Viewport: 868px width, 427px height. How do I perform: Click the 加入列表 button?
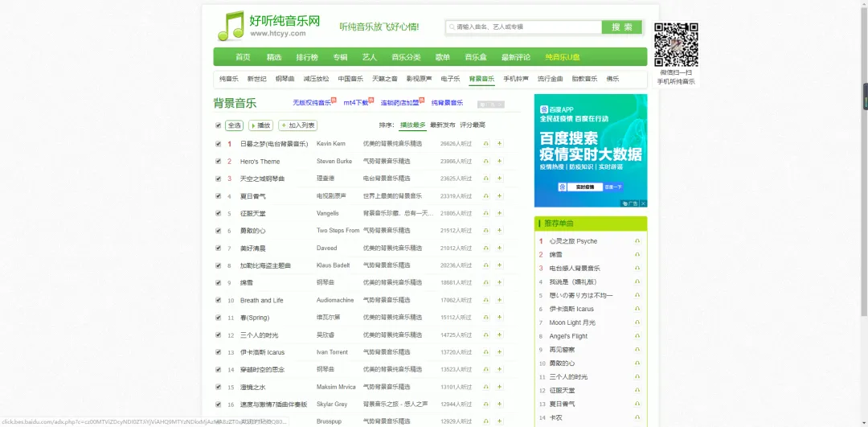297,125
